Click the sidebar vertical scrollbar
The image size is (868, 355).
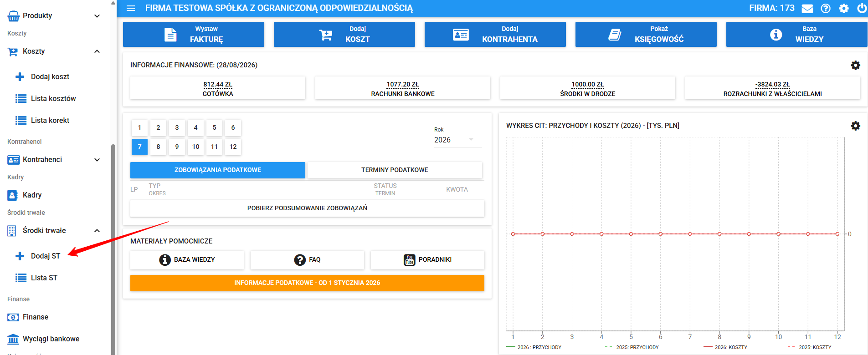[x=113, y=249]
